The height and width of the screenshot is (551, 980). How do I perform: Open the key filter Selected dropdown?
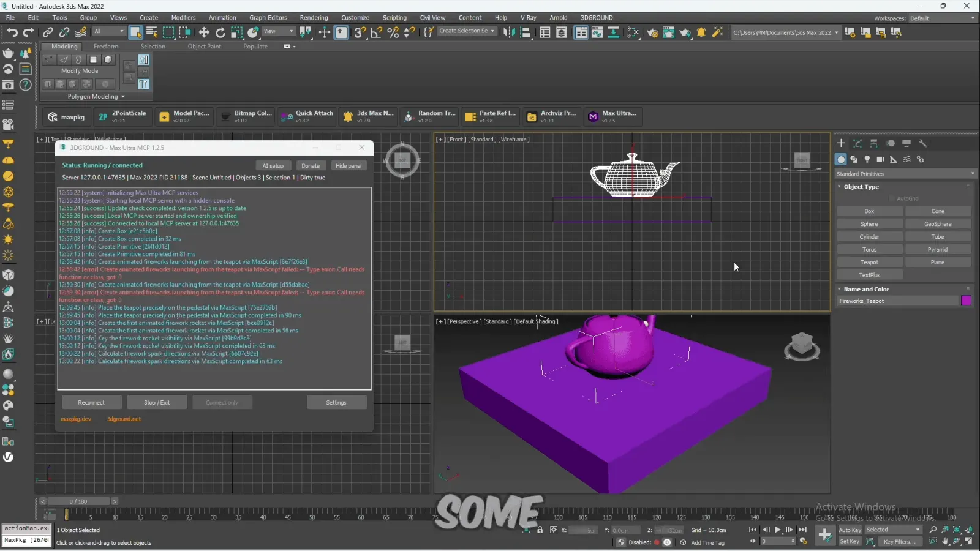(x=893, y=530)
